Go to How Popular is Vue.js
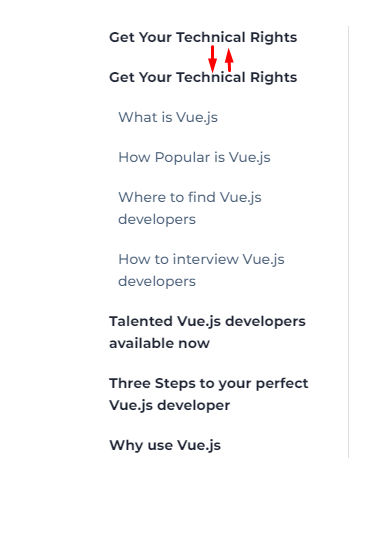 coord(194,157)
